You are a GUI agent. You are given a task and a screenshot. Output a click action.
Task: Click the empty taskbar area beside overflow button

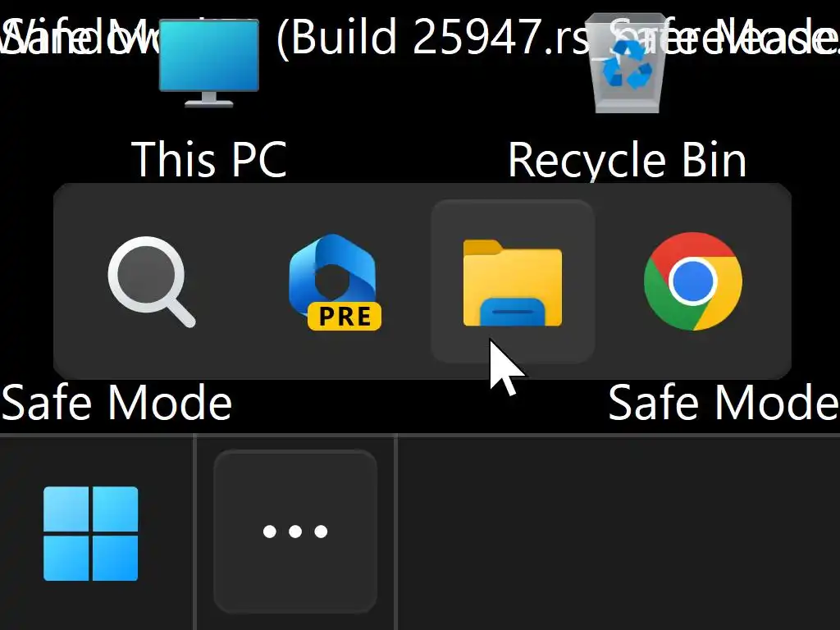(619, 533)
